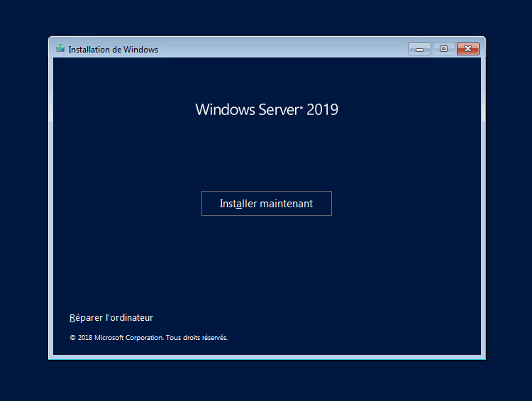Click the word 'maintenant' on the install button

click(x=287, y=204)
